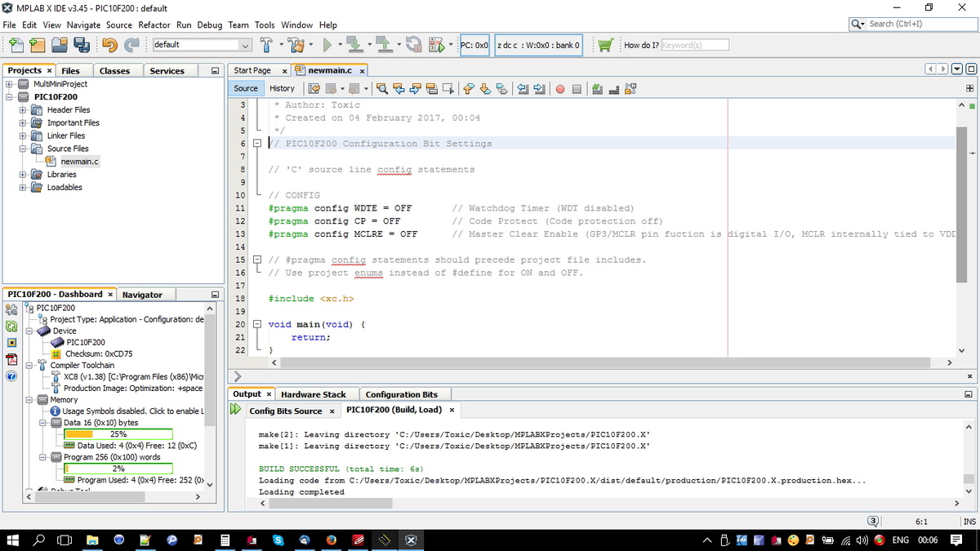Click the Undo arrow icon

pos(110,45)
